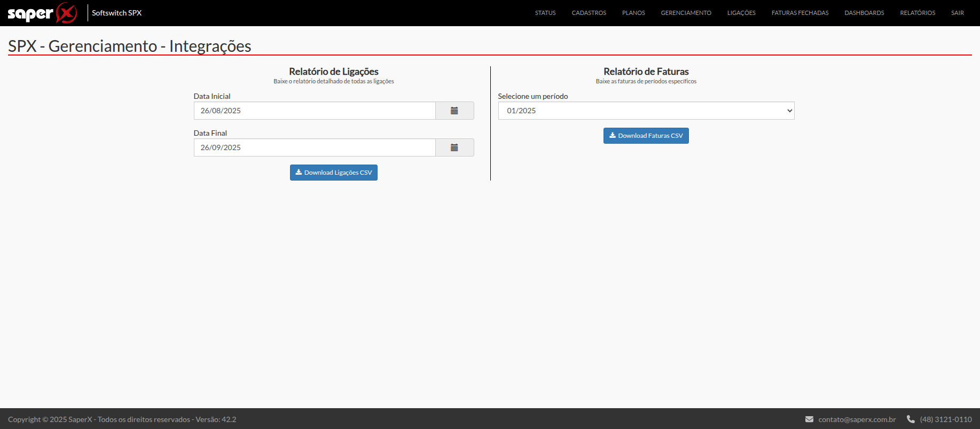980x429 pixels.
Task: Open calendar picker for Data Final
Action: pos(454,147)
